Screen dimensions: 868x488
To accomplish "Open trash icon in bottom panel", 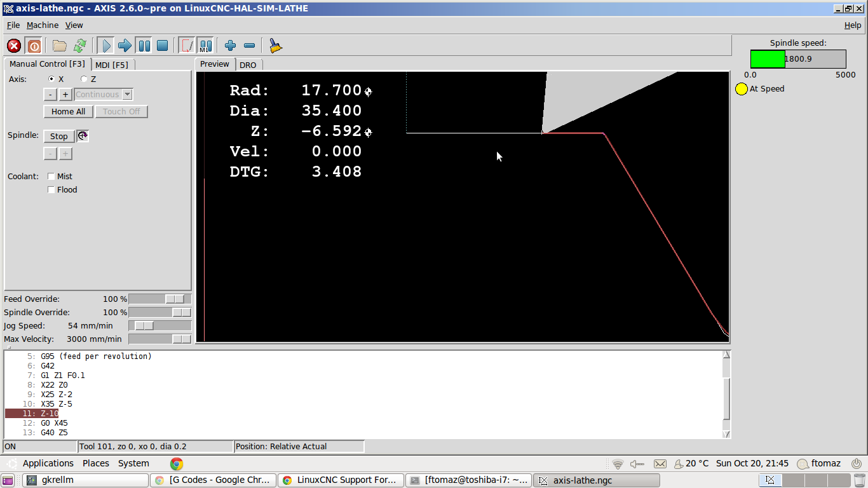I will tap(860, 480).
